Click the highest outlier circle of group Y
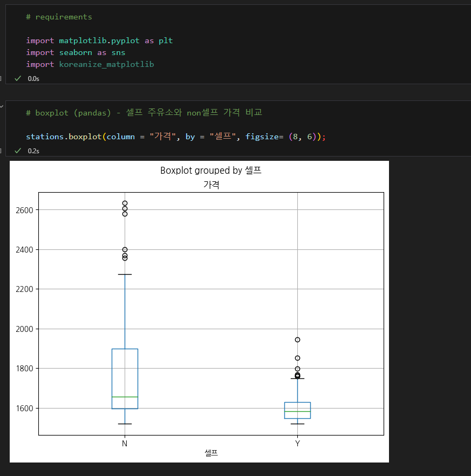 [x=297, y=339]
